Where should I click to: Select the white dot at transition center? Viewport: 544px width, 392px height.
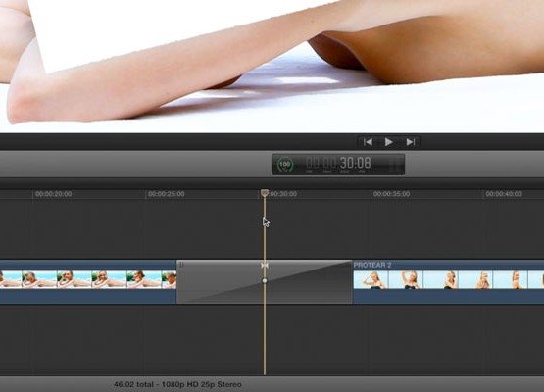point(265,280)
